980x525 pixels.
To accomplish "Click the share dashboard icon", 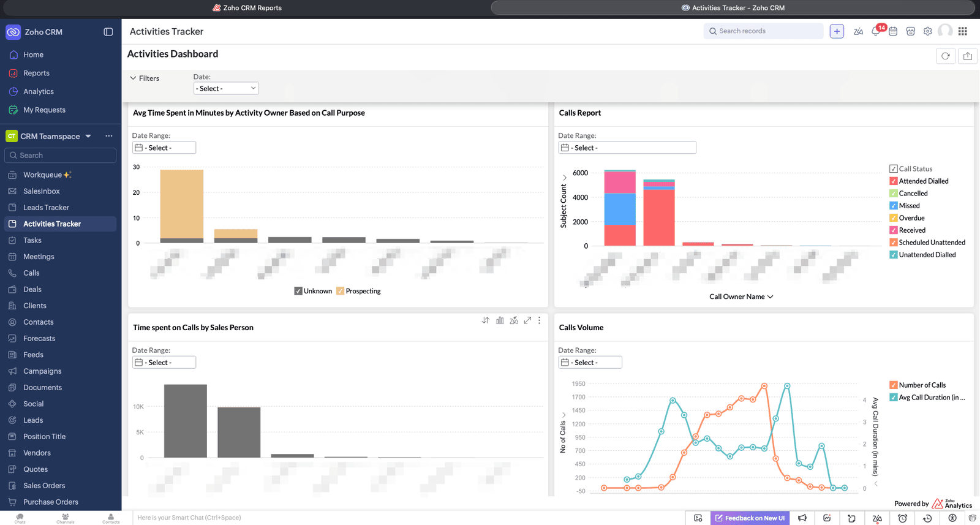I will 968,56.
